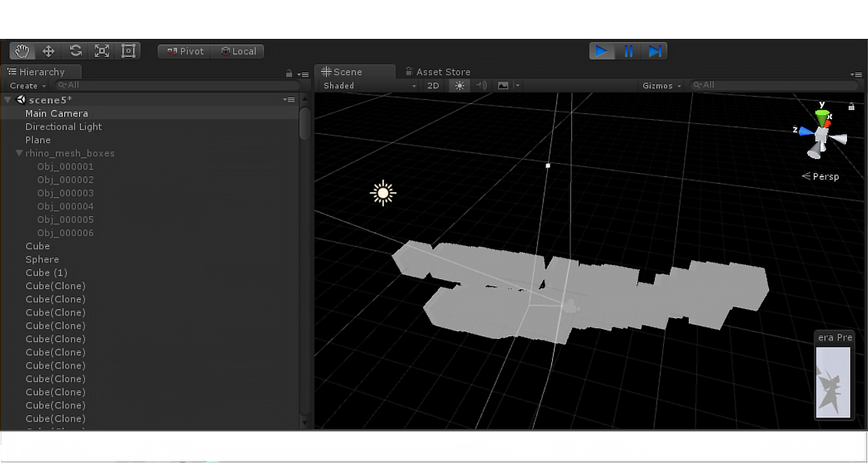Screen dimensions: 868x463
Task: Open the scene effects dropdown arrow
Action: click(517, 86)
